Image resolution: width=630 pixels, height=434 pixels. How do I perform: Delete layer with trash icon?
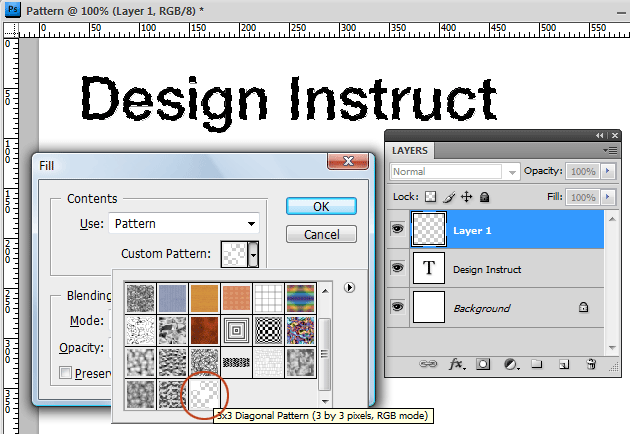pyautogui.click(x=591, y=364)
